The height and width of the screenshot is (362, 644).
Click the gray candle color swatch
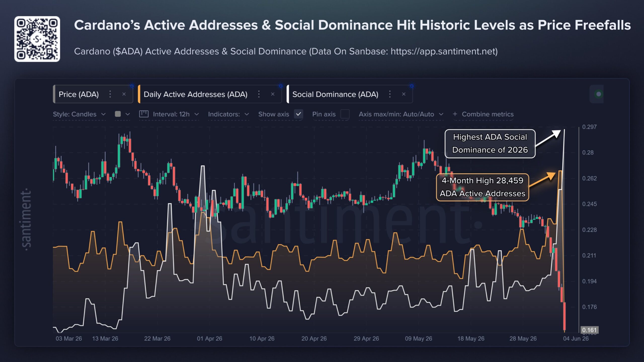pyautogui.click(x=118, y=114)
